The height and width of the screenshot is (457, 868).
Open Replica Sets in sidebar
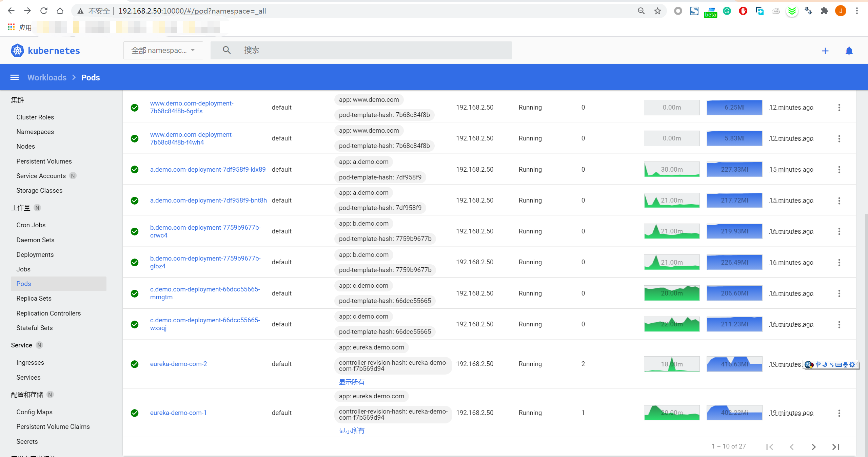(34, 298)
